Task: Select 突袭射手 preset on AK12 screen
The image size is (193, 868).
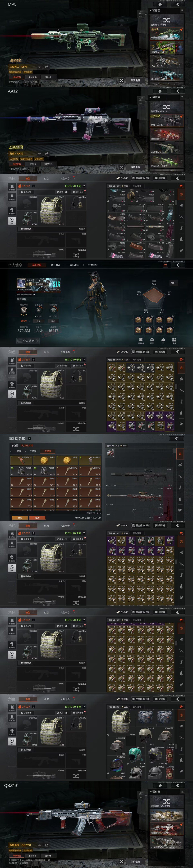Action: click(x=48, y=164)
